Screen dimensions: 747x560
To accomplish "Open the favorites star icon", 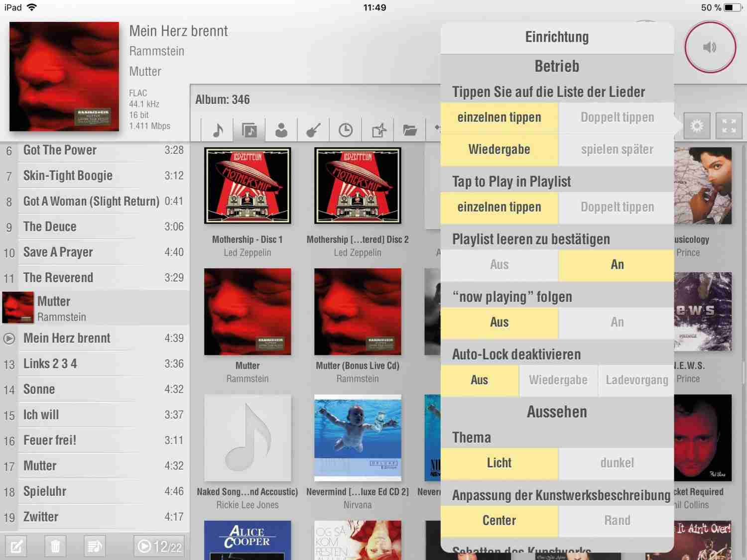I will pyautogui.click(x=378, y=130).
